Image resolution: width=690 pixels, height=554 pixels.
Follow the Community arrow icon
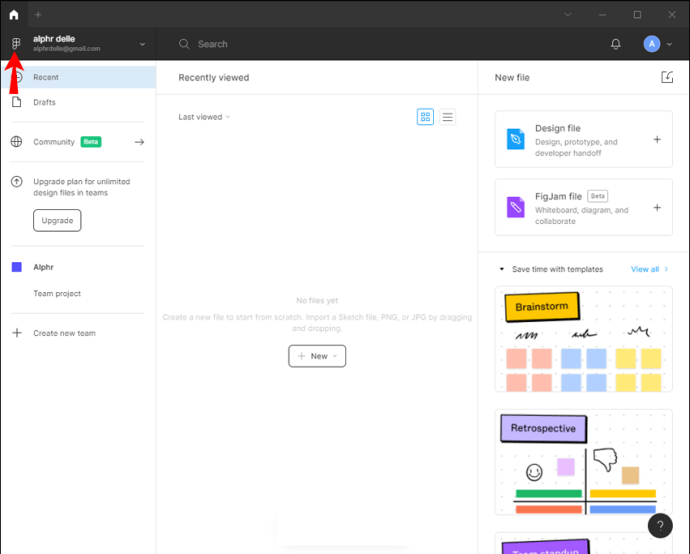(139, 142)
